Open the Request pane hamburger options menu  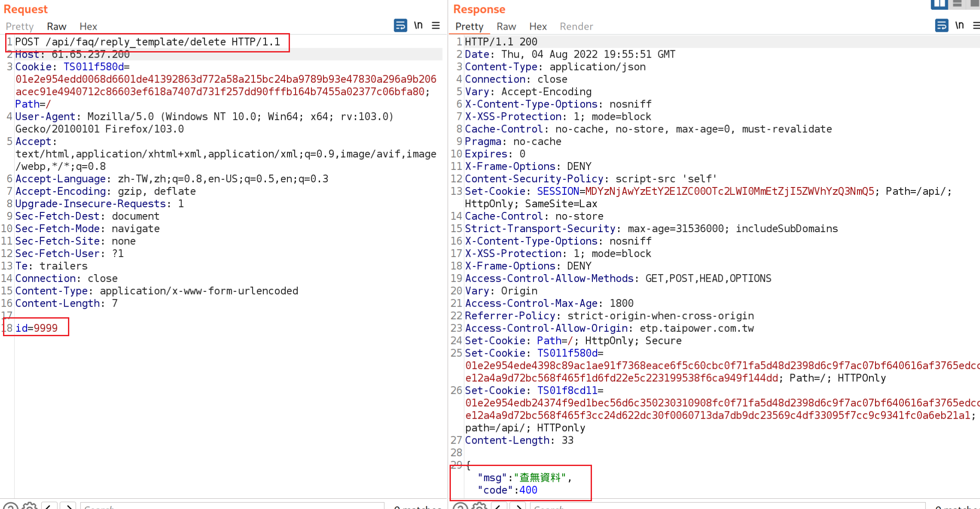(x=436, y=25)
